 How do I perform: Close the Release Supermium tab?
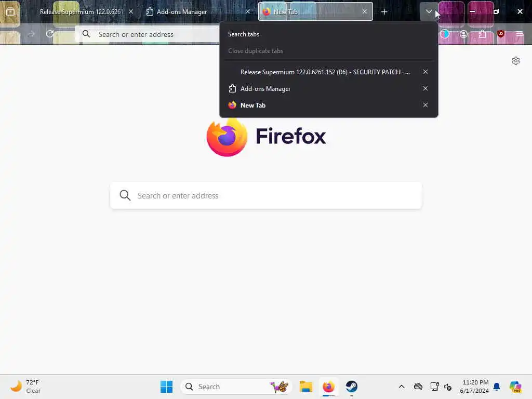pos(131,12)
